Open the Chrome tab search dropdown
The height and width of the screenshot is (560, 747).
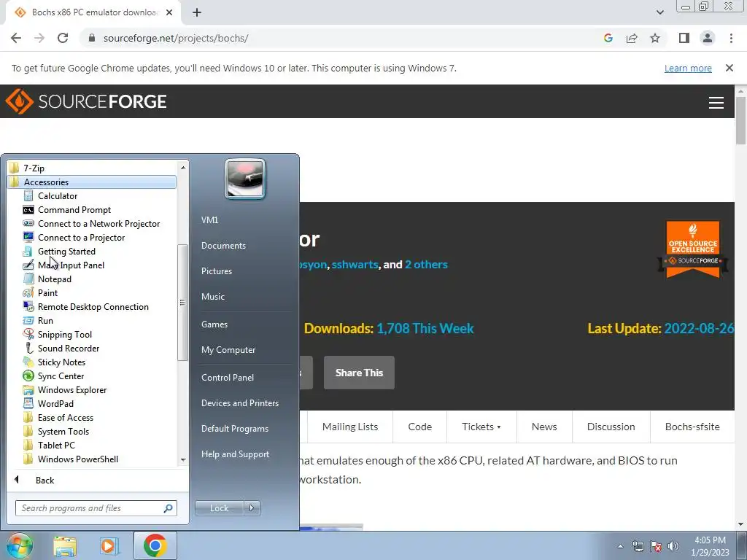[659, 12]
